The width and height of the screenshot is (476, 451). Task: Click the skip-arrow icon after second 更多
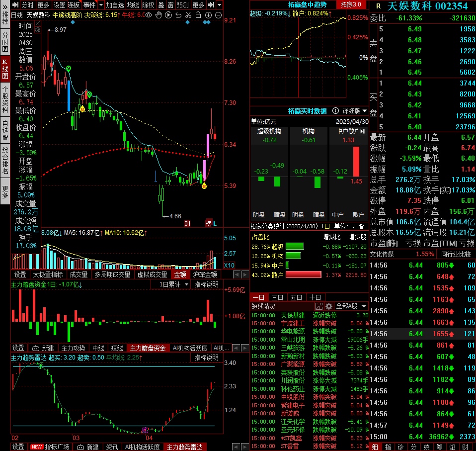[x=211, y=5]
